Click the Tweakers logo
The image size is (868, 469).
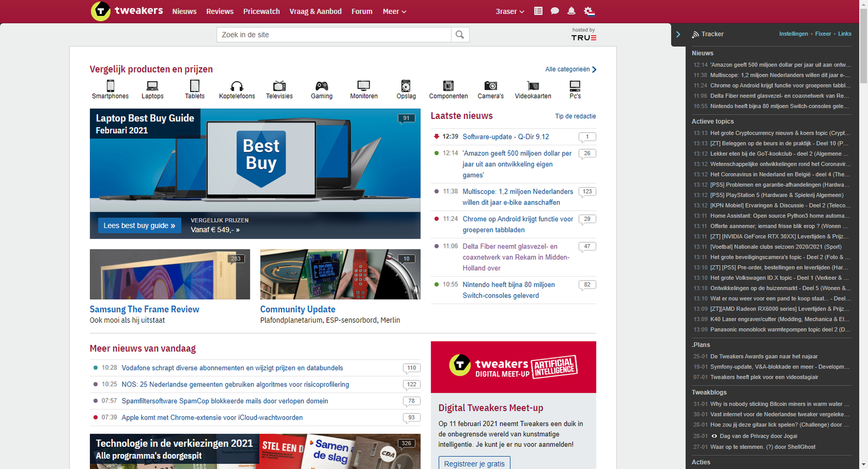point(127,11)
